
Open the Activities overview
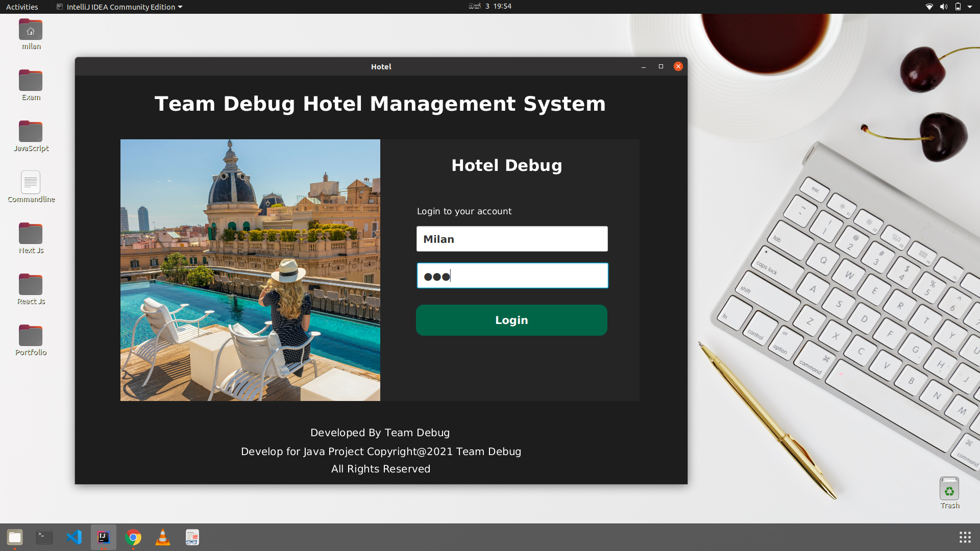tap(21, 7)
